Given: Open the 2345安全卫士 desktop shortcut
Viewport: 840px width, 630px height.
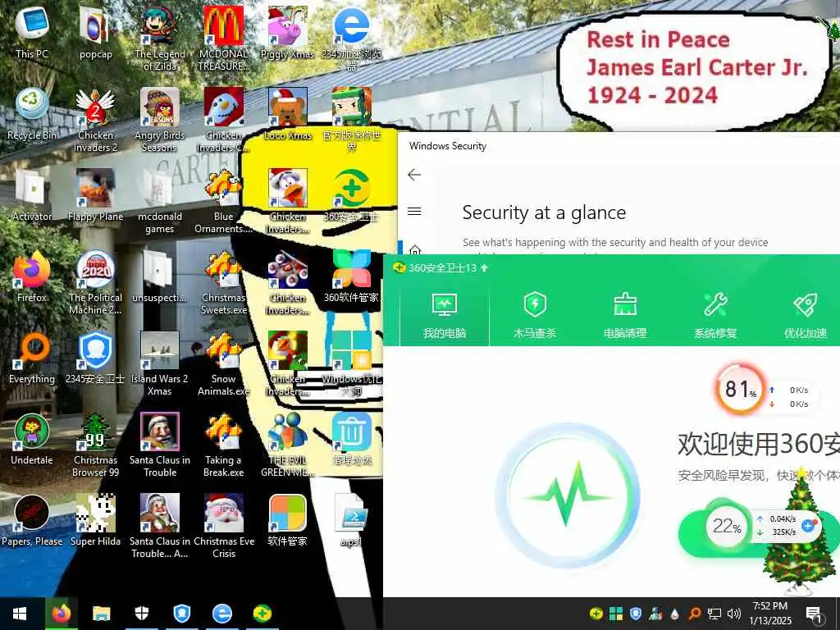Looking at the screenshot, I should coord(95,358).
